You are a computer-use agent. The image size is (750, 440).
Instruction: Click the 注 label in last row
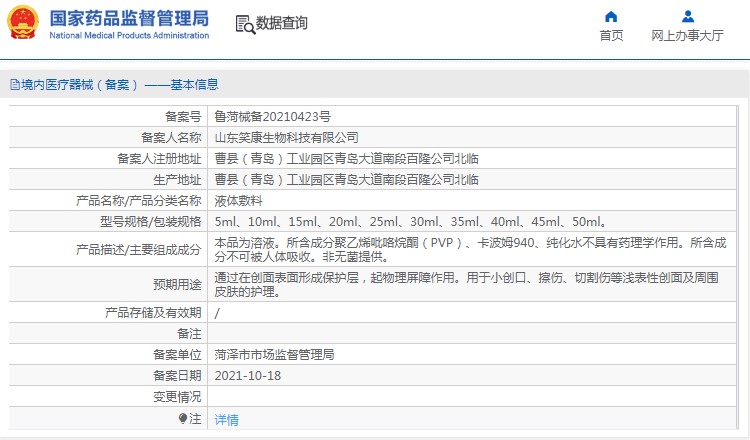click(x=195, y=418)
